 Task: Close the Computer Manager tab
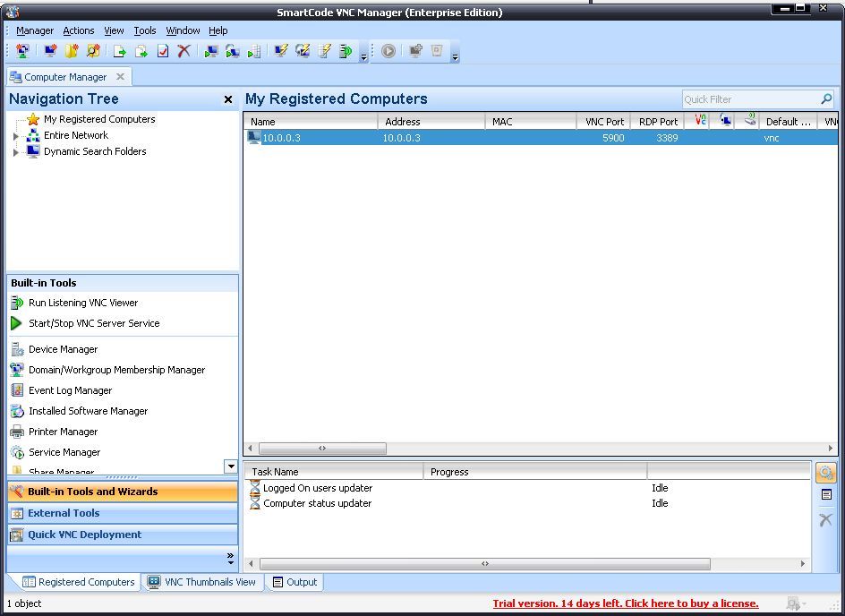[121, 76]
